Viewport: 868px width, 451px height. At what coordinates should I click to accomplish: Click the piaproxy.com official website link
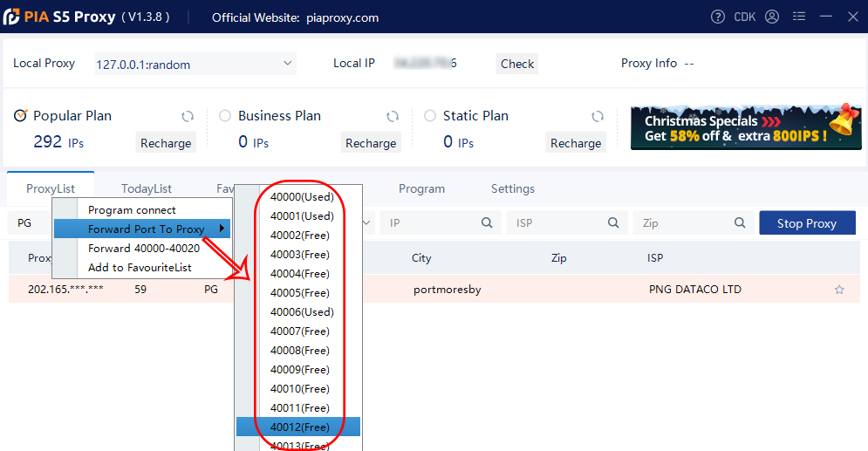click(x=342, y=17)
